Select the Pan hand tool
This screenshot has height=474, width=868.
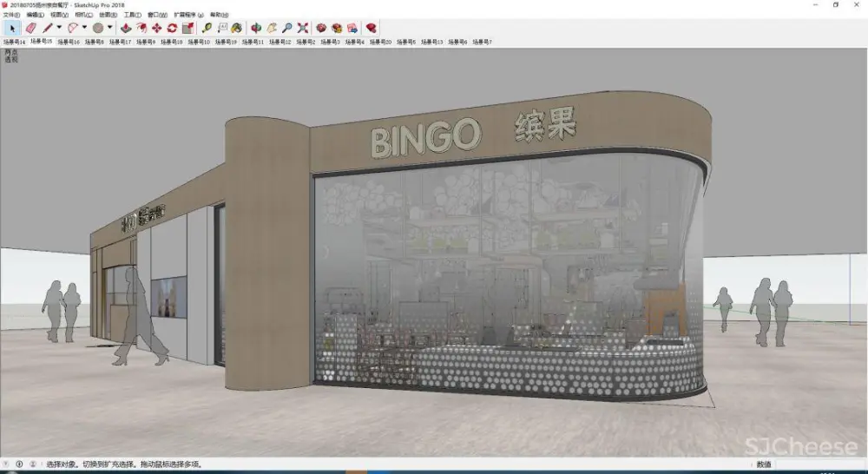pyautogui.click(x=272, y=28)
